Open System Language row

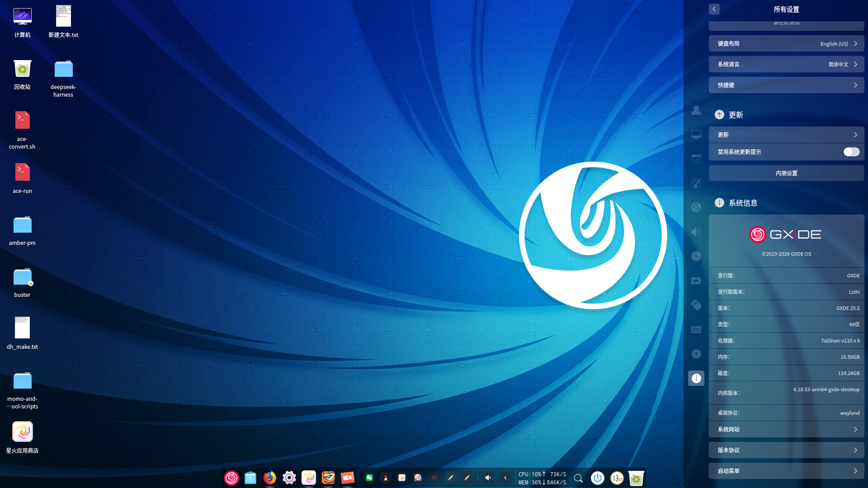(x=787, y=64)
